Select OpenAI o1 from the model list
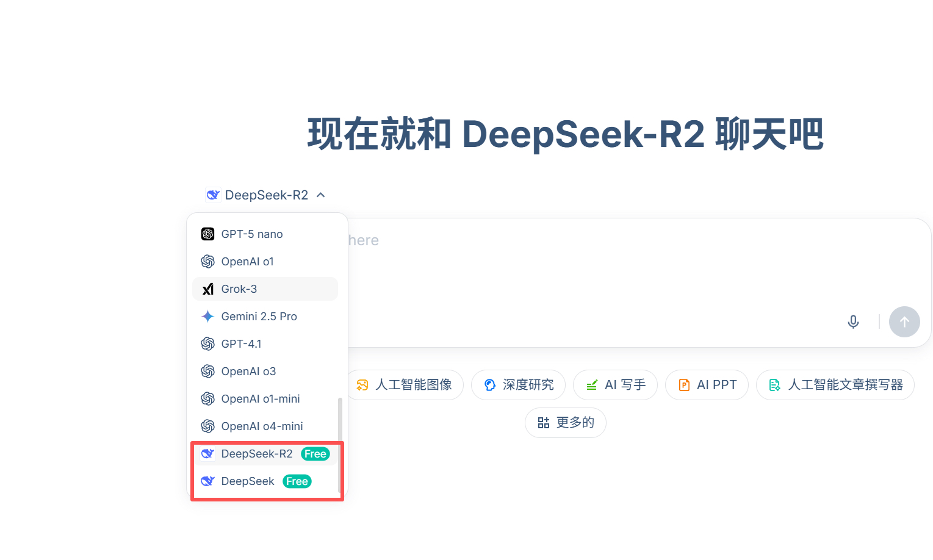The height and width of the screenshot is (560, 933). pos(265,262)
